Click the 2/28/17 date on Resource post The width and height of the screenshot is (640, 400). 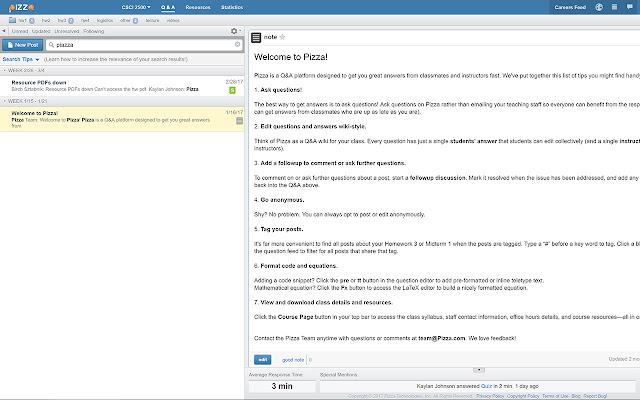234,82
